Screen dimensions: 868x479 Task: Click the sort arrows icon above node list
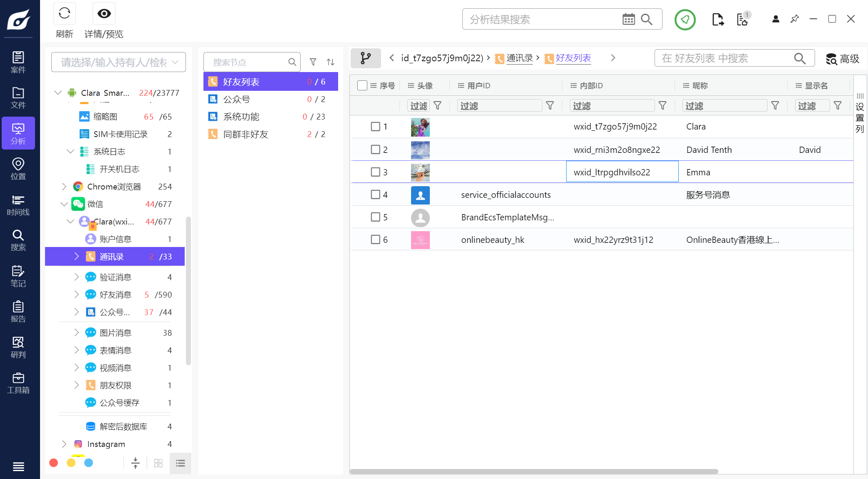(x=330, y=62)
